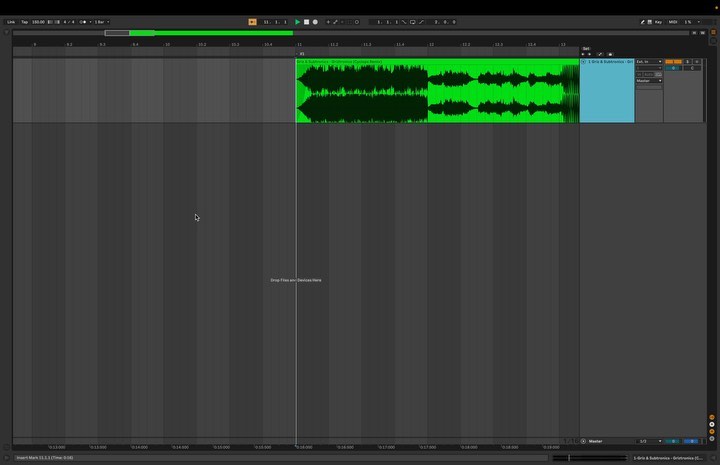Image resolution: width=720 pixels, height=465 pixels.
Task: Solo the Griz & Subtronics track
Action: tap(687, 62)
